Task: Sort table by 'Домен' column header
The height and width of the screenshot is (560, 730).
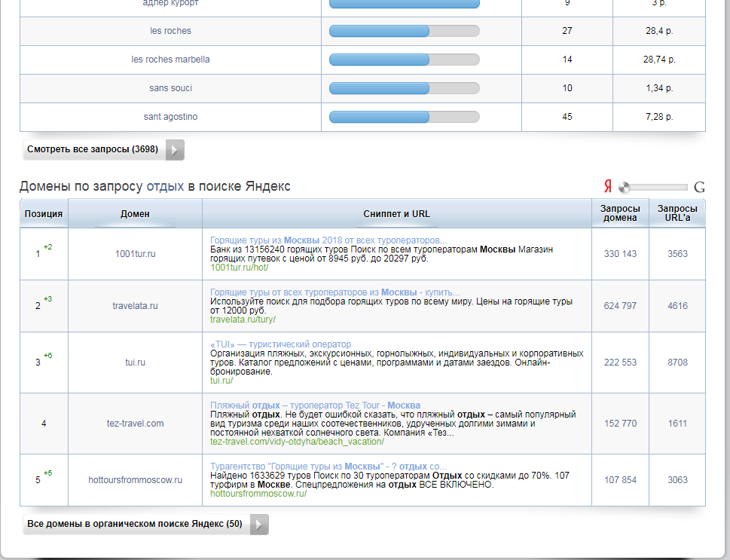Action: 135,214
